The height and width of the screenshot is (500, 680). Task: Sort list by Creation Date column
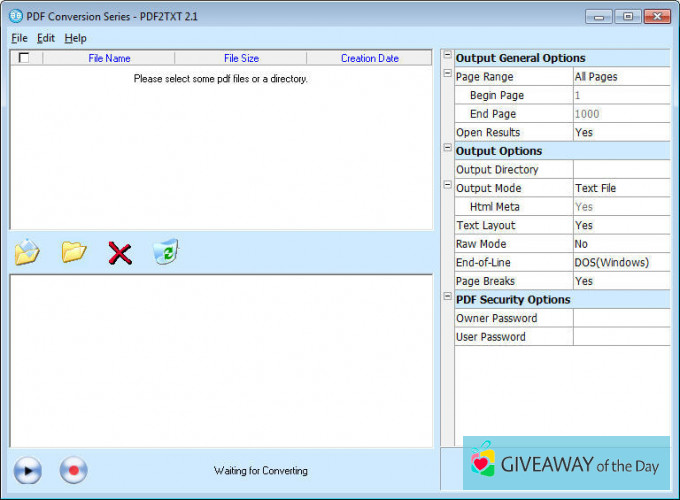369,58
